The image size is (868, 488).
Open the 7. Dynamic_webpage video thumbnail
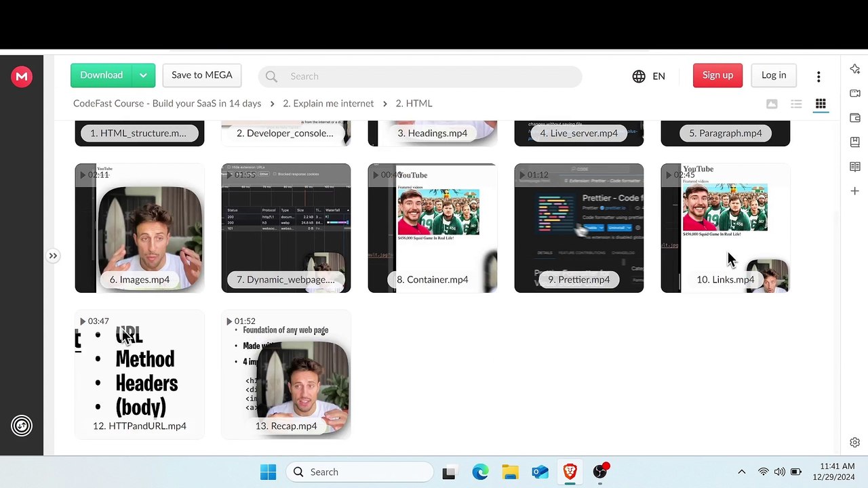pos(286,228)
